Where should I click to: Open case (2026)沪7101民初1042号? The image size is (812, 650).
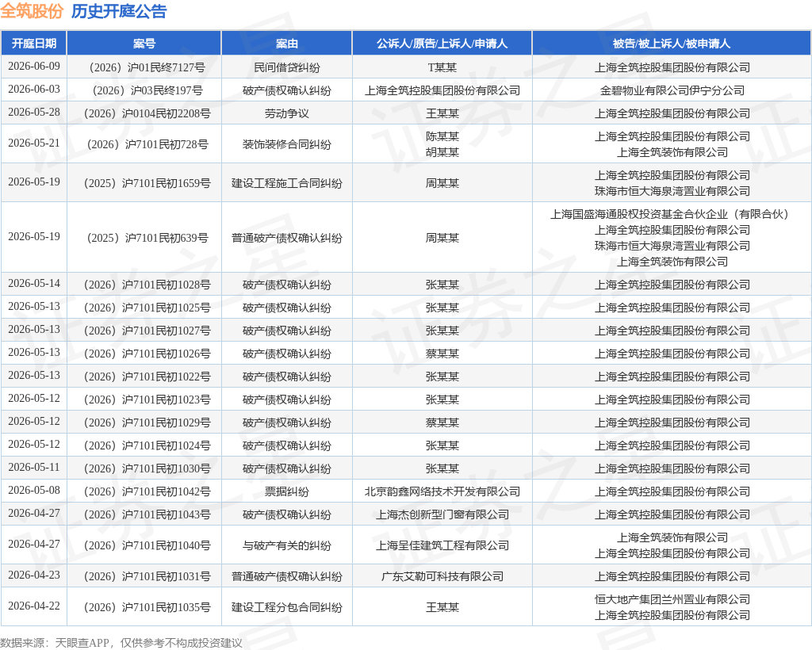pos(144,491)
